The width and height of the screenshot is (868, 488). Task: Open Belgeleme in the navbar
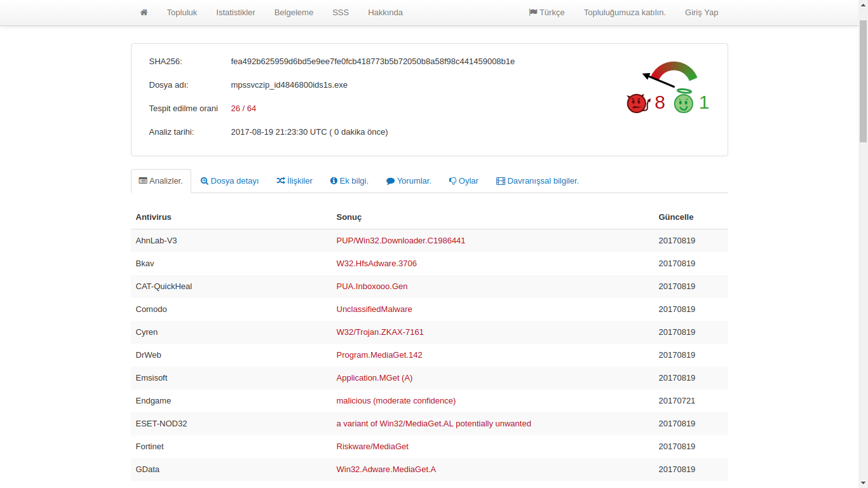294,13
